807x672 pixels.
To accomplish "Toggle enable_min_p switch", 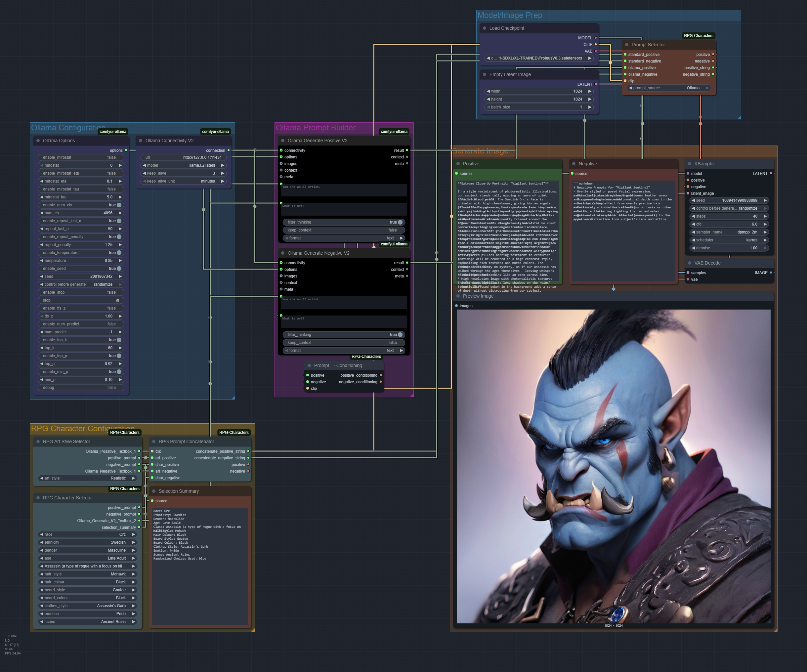I will (81, 372).
